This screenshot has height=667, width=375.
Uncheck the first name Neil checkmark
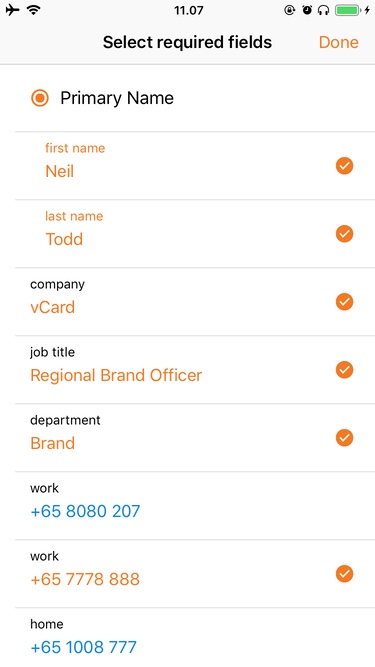[x=344, y=165]
